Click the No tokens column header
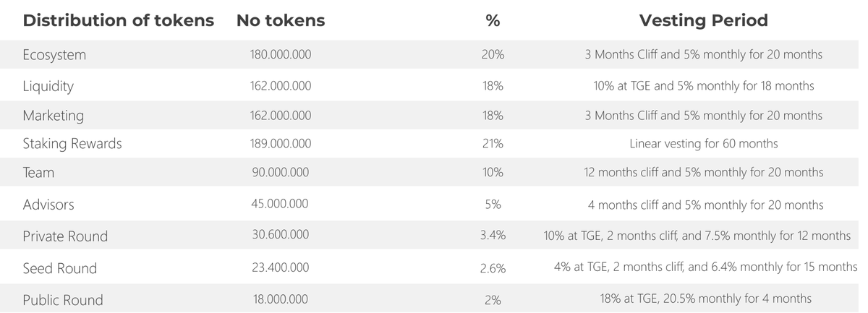This screenshot has height=313, width=868. (x=281, y=21)
